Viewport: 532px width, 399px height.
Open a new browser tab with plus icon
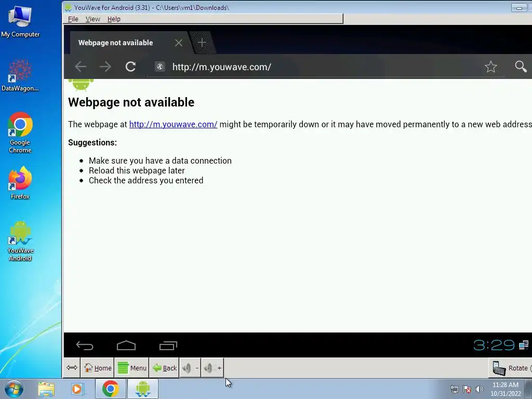click(x=202, y=43)
